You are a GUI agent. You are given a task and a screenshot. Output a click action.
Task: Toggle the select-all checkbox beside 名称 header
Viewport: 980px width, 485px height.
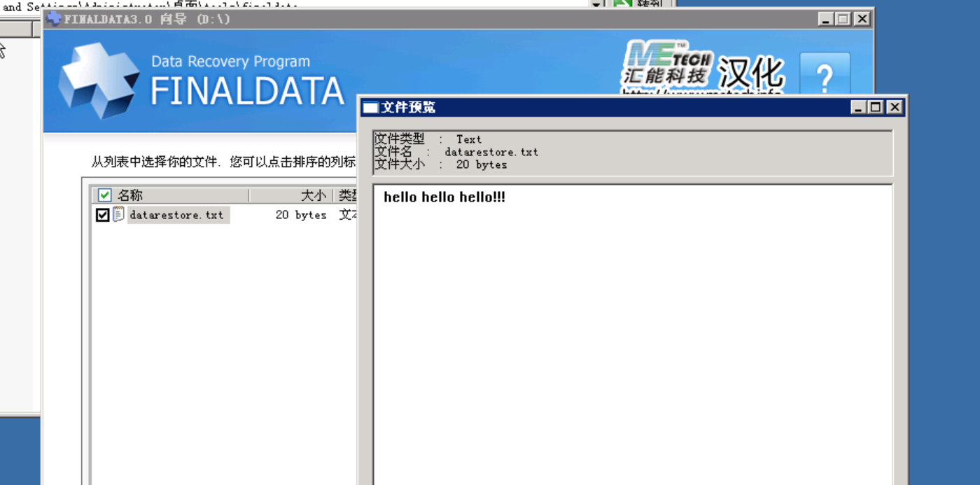104,195
